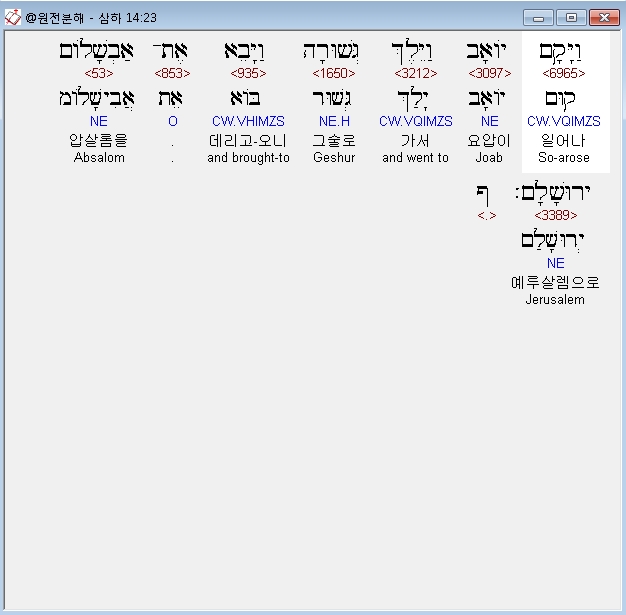Click Korean gloss 일어나

[x=563, y=141]
